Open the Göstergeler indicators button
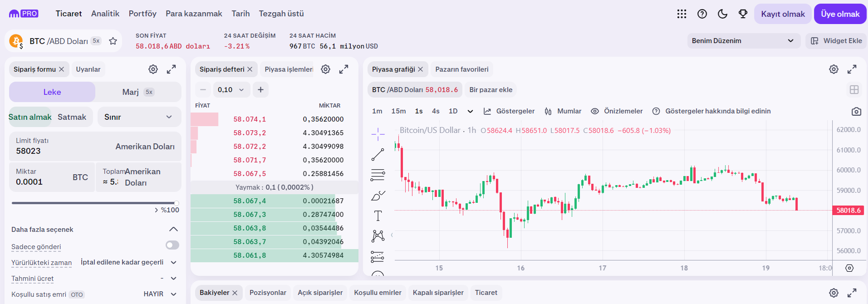Screen dimensions: 868x304 [x=509, y=111]
